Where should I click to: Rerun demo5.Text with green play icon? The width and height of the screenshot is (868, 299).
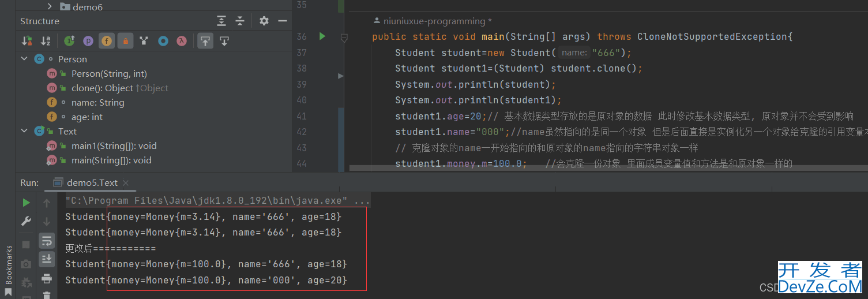coord(26,203)
